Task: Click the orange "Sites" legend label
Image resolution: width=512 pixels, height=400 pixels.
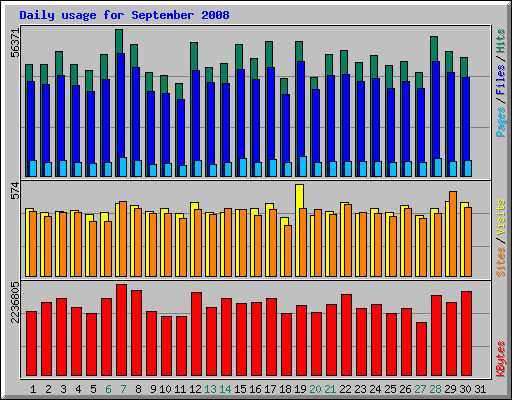Action: click(501, 262)
